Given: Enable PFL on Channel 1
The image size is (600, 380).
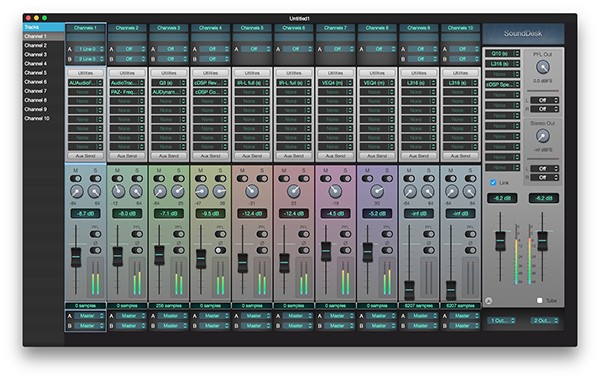Looking at the screenshot, I should point(95,234).
